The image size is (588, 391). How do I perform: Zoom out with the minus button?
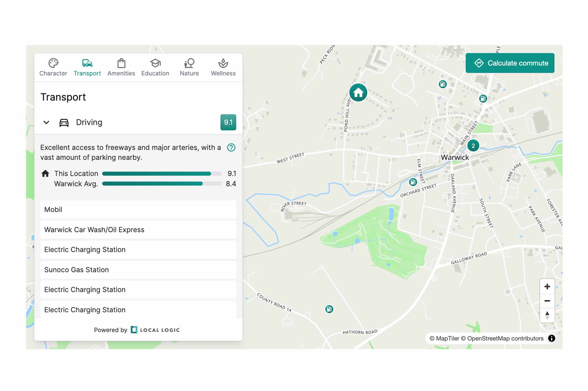click(547, 301)
